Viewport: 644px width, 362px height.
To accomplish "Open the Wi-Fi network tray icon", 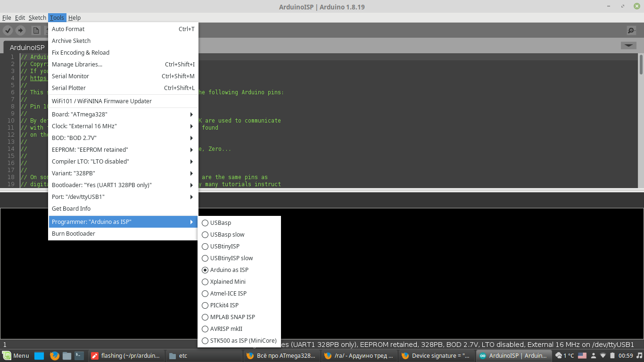I will (603, 356).
